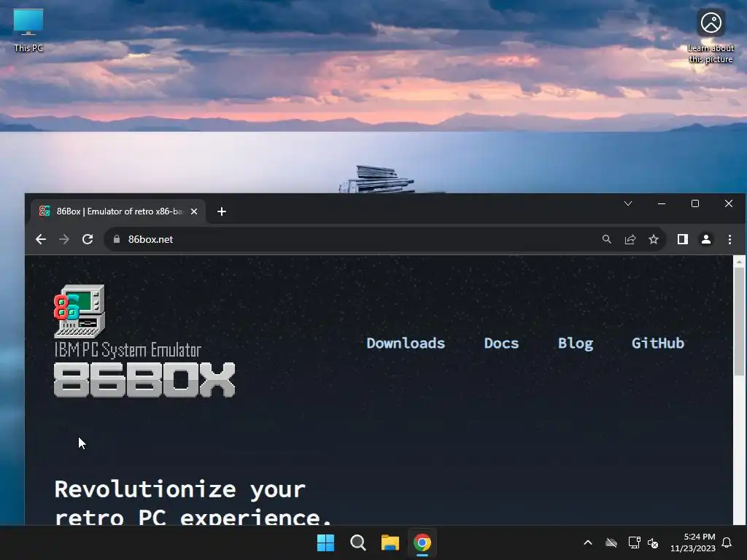Click the forward navigation arrow in Chrome
This screenshot has height=560, width=747.
pyautogui.click(x=64, y=239)
